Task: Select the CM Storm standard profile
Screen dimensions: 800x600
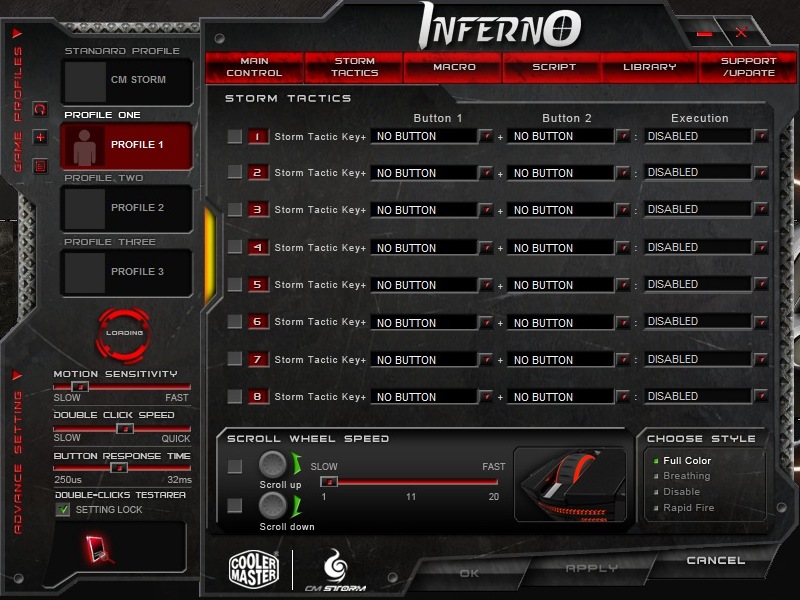Action: (x=127, y=82)
